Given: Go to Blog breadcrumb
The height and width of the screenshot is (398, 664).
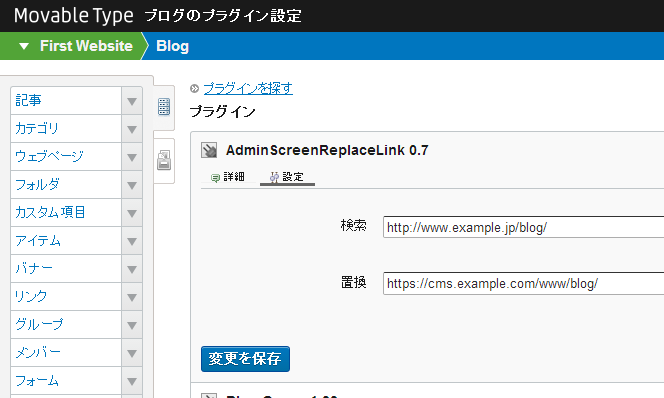Looking at the screenshot, I should pos(172,46).
